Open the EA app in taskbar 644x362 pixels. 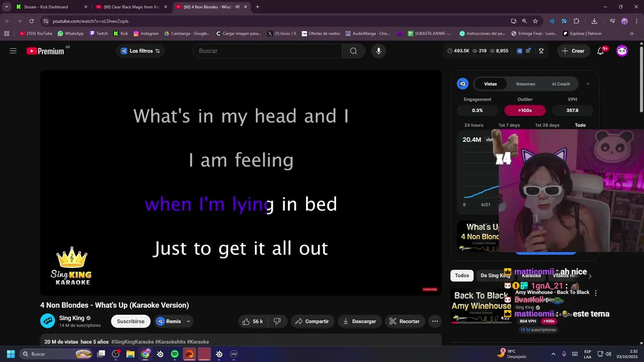click(189, 354)
